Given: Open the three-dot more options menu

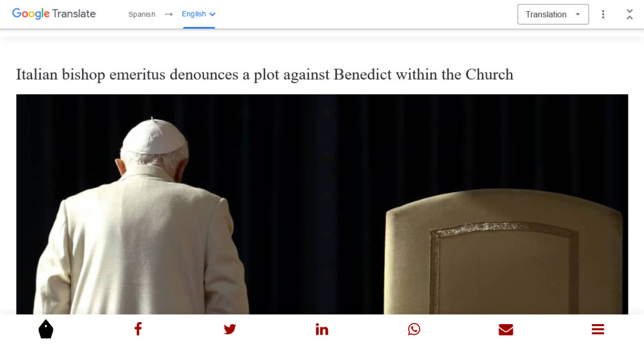Looking at the screenshot, I should coord(603,14).
